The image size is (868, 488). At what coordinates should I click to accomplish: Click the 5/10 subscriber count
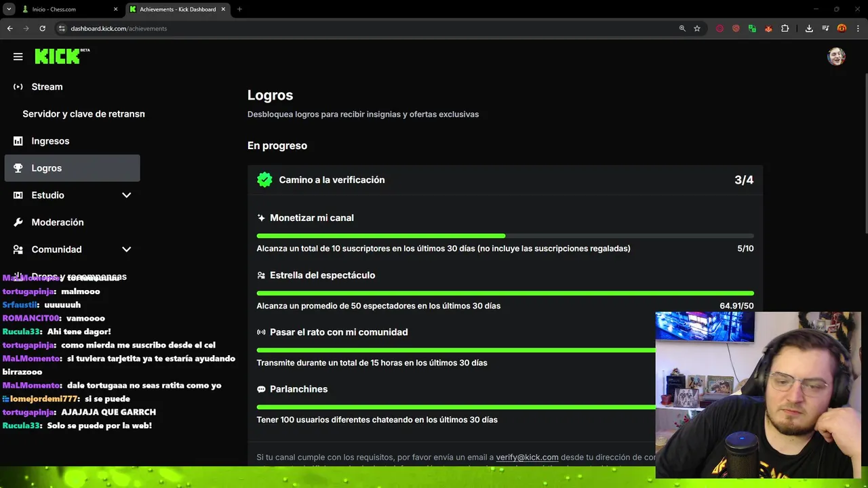745,249
